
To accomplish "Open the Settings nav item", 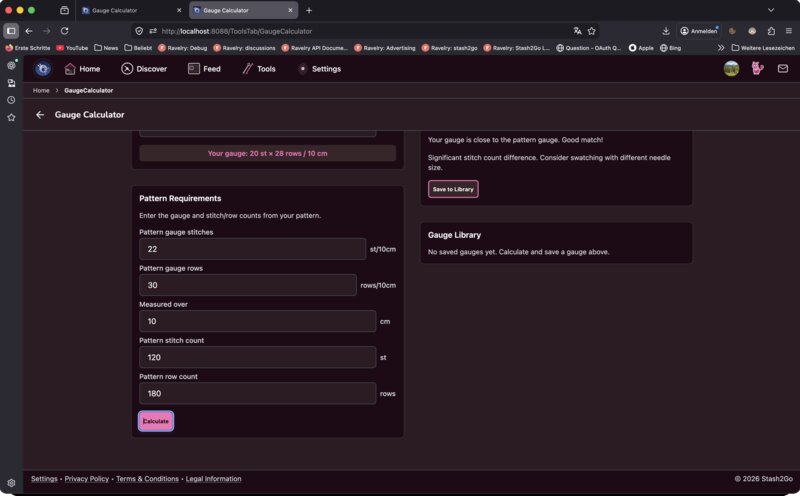I will click(319, 69).
